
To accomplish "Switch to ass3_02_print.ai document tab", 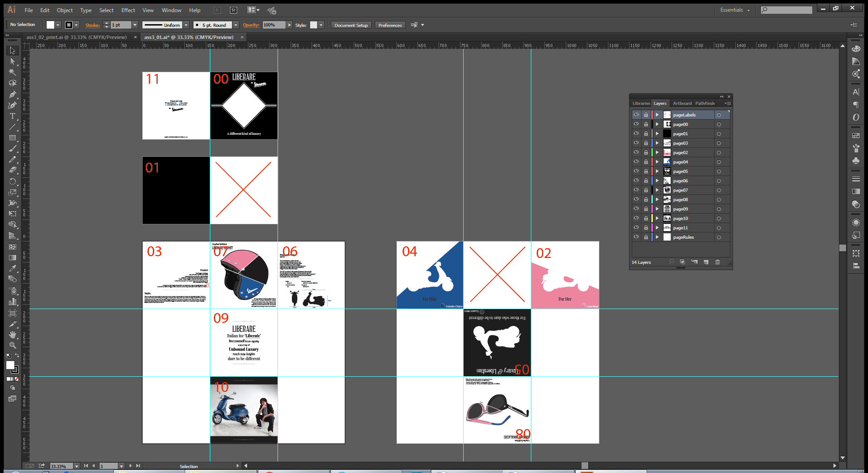I will pos(76,37).
